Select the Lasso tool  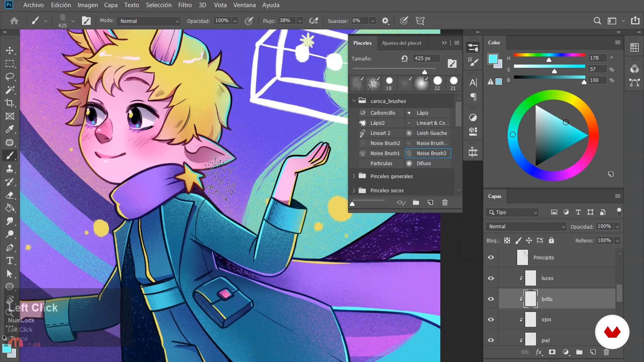[10, 77]
